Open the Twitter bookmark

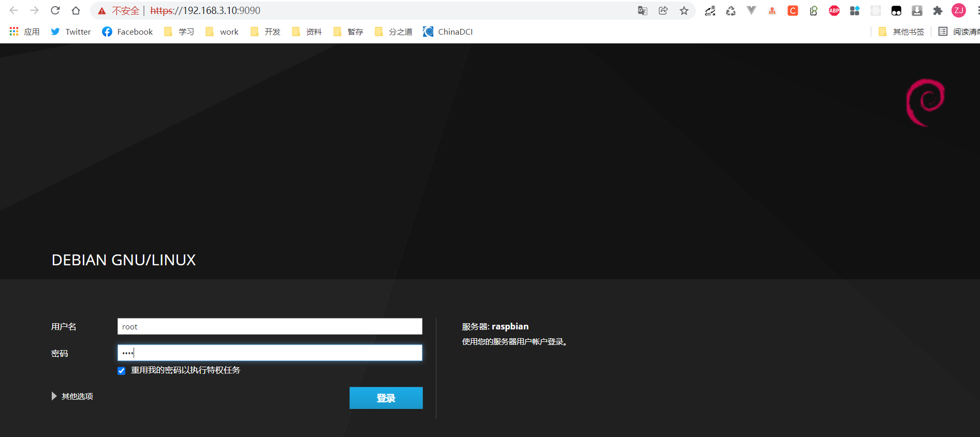(71, 32)
